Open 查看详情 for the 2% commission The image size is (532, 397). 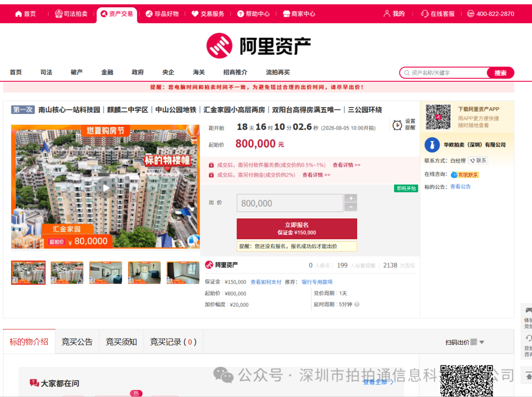click(x=316, y=175)
